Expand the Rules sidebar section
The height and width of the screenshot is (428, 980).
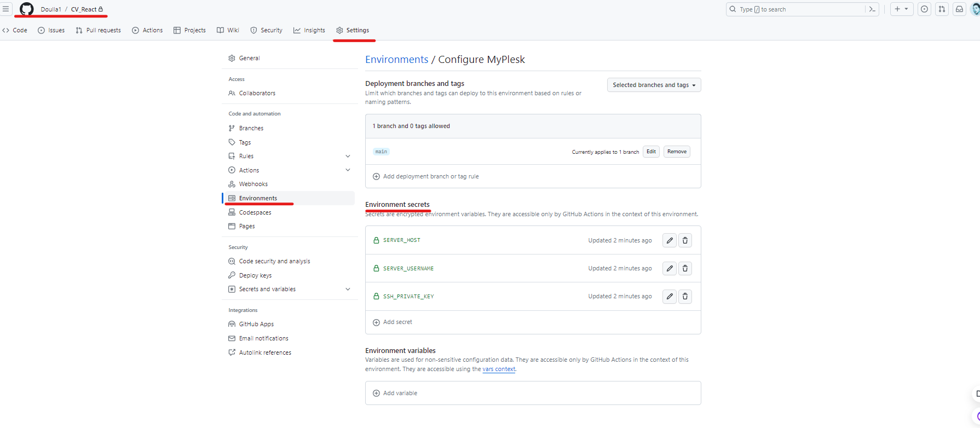348,157
